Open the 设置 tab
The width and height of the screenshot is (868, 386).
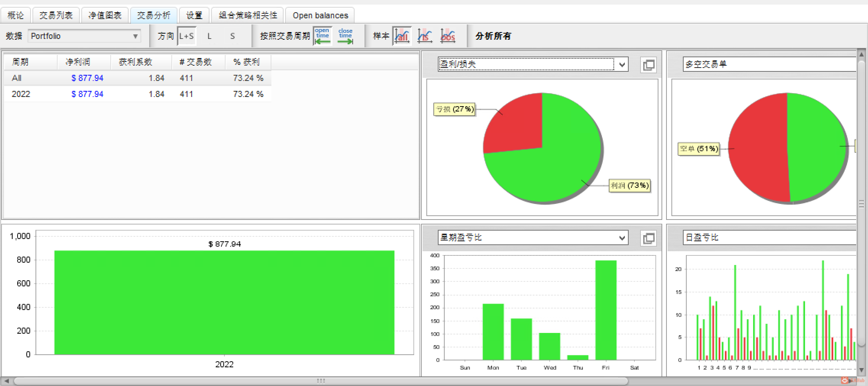194,15
